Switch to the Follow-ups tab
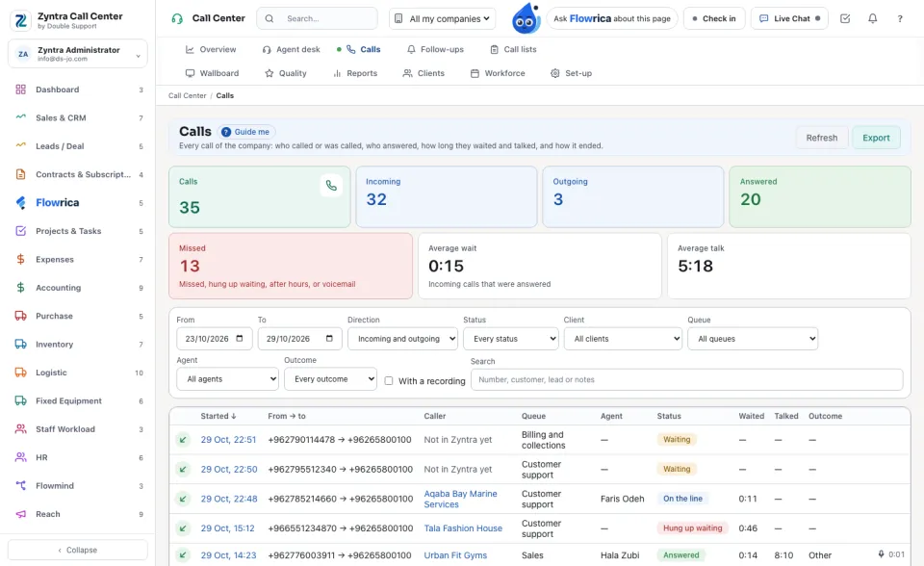Screen dimensions: 924x566 click(435, 49)
